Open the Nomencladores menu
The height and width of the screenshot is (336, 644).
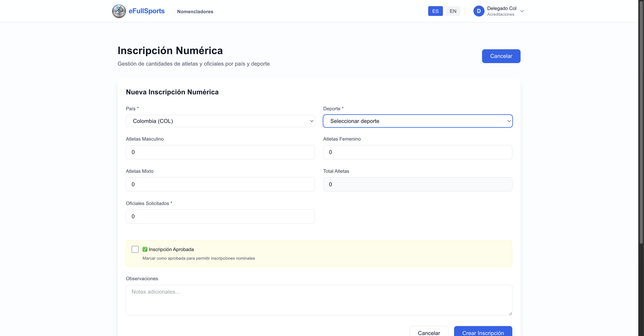tap(195, 12)
